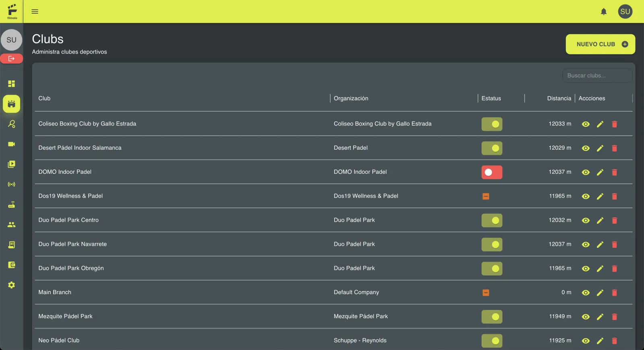Sort by the Organización column header
Image resolution: width=644 pixels, height=350 pixels.
click(x=351, y=99)
